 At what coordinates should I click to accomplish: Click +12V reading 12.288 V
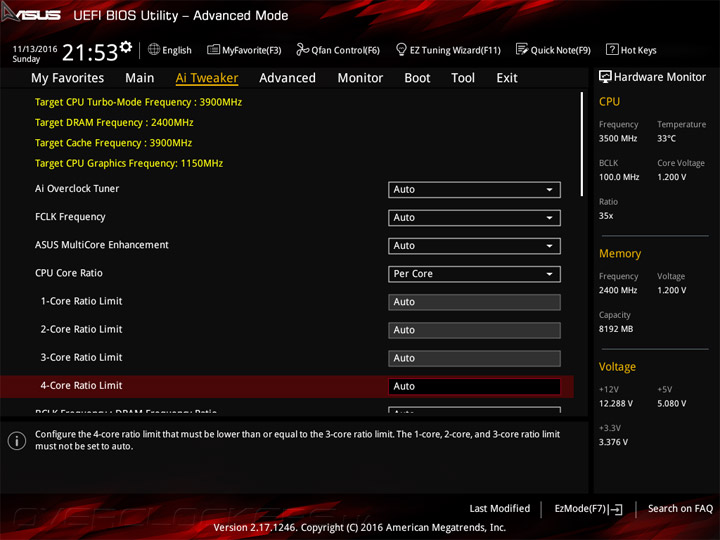point(616,403)
